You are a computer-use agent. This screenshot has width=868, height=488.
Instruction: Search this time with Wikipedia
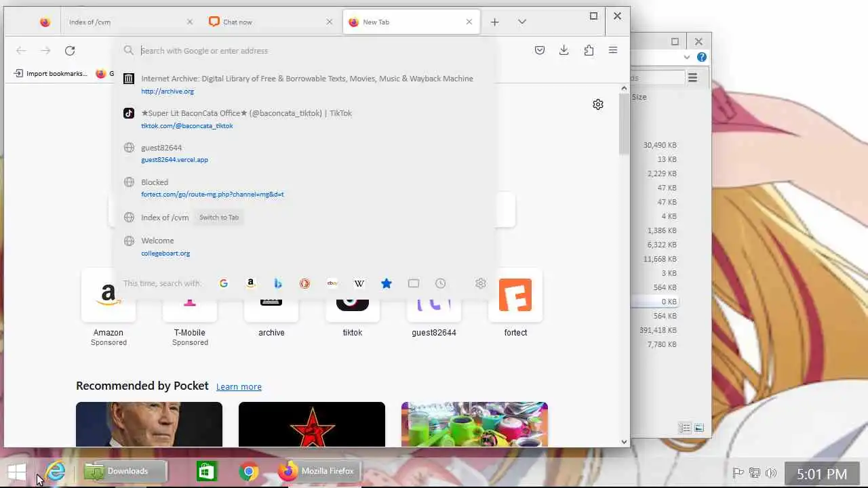(x=359, y=283)
